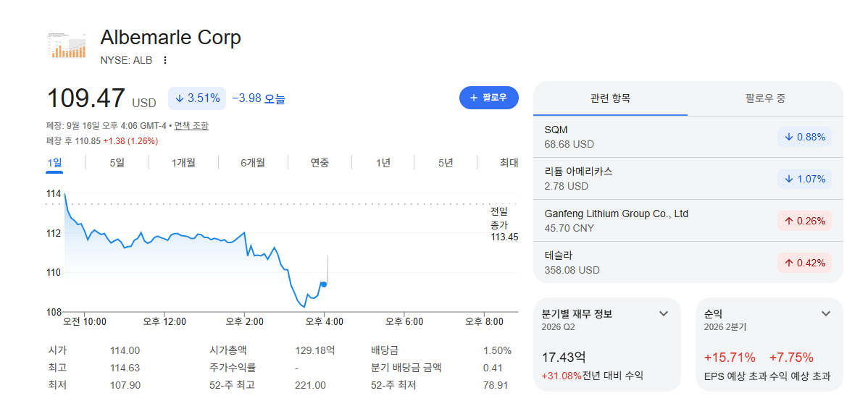
Task: Select the 5일 time range tab
Action: point(117,163)
